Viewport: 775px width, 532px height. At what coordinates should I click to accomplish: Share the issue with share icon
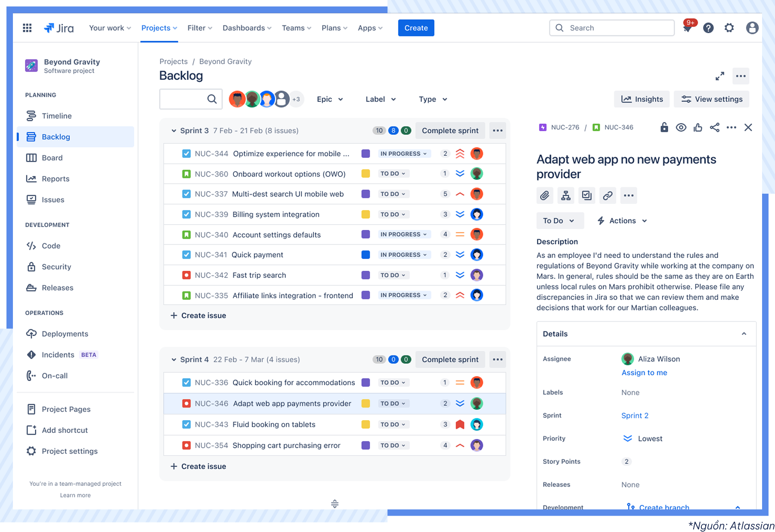tap(715, 127)
